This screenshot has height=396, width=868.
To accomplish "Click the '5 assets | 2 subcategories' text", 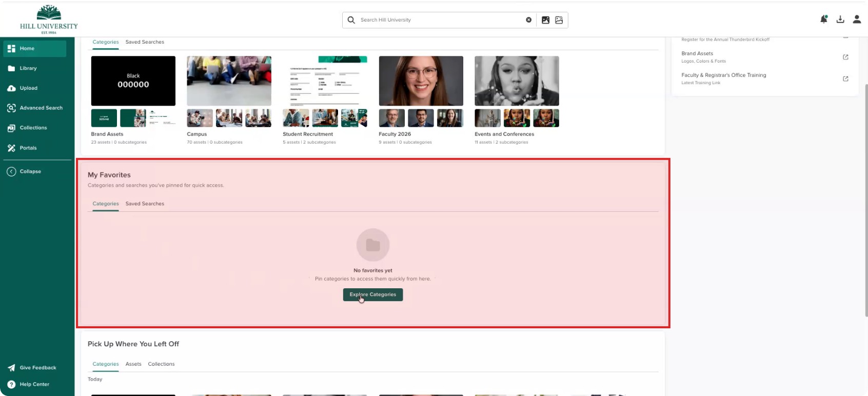I will [x=309, y=142].
